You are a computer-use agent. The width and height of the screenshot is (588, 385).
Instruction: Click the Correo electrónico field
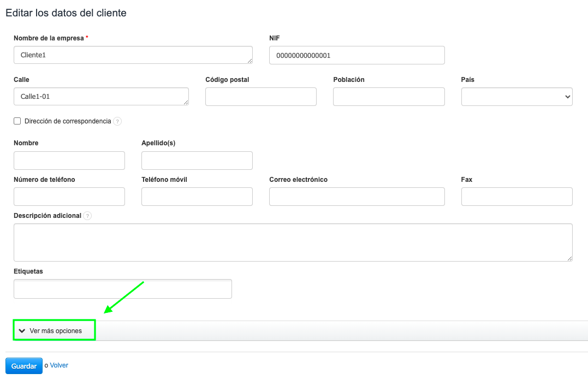point(357,197)
